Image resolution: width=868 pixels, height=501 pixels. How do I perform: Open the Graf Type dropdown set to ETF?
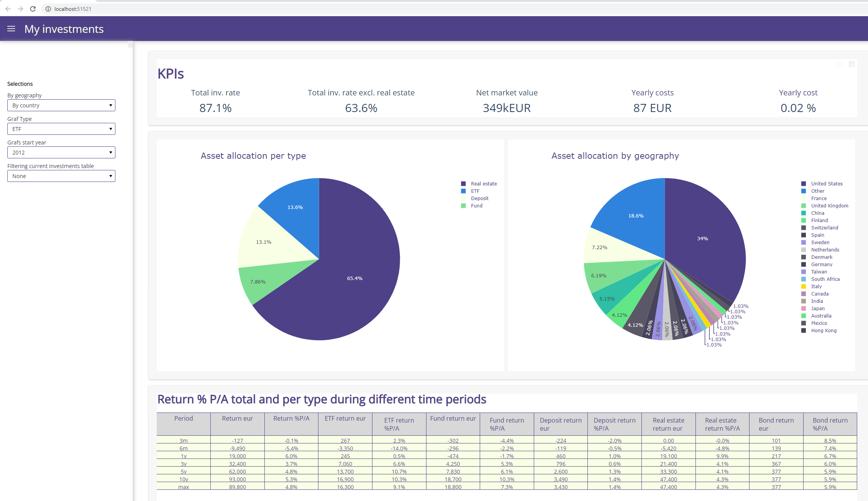pos(61,129)
